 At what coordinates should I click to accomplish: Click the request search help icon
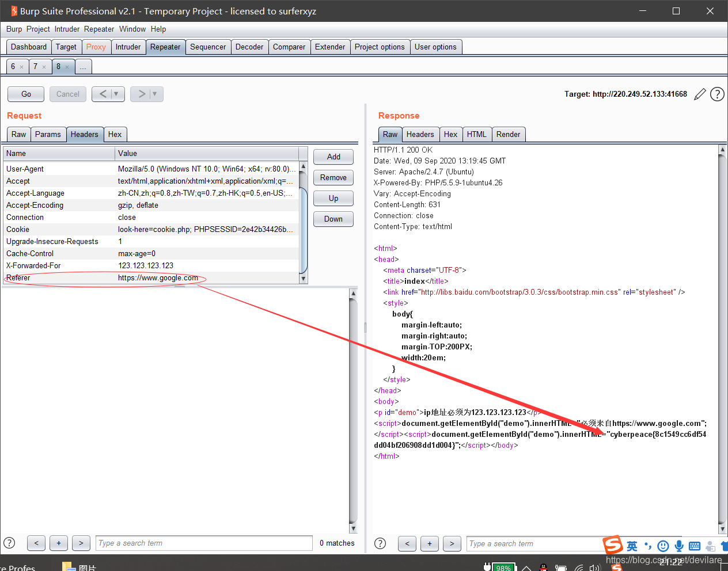9,543
